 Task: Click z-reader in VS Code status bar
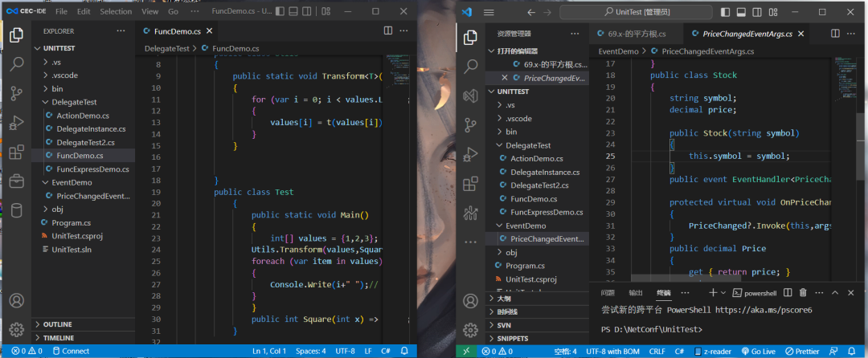[713, 351]
